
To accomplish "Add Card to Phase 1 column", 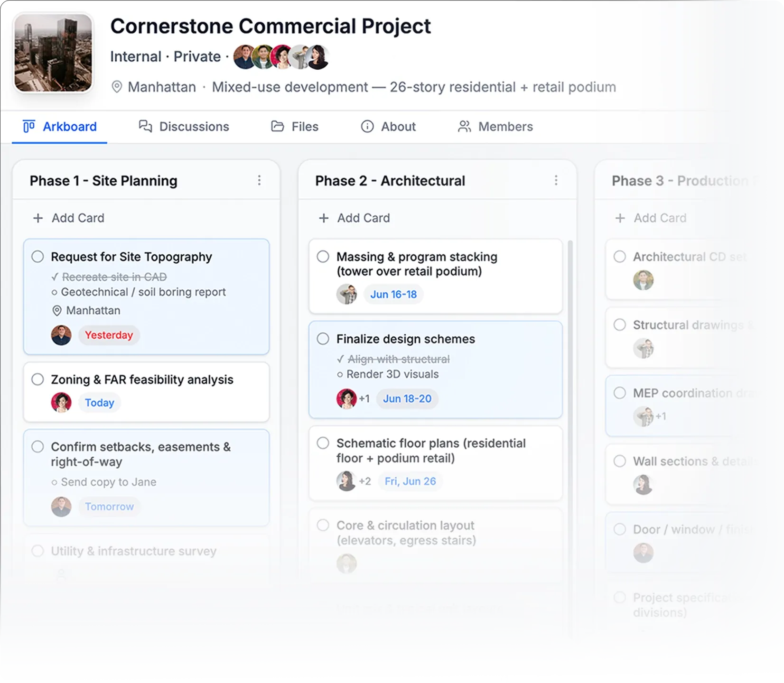I will tap(68, 218).
